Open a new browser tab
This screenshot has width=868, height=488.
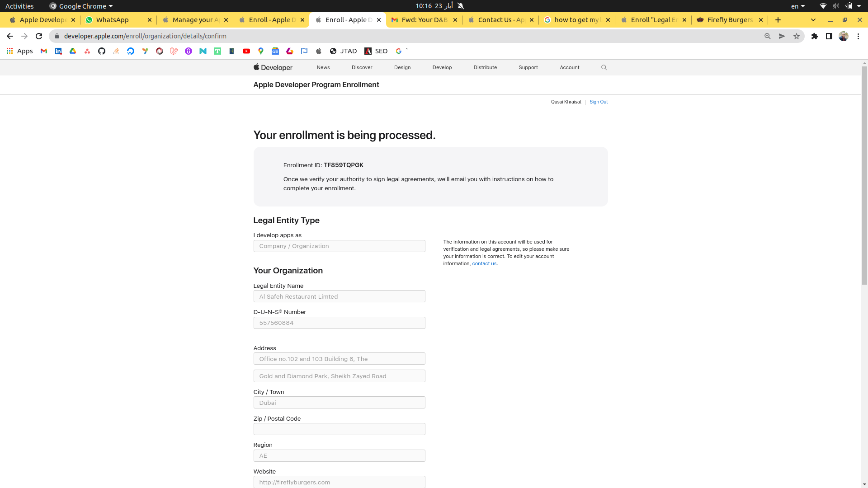pyautogui.click(x=778, y=20)
